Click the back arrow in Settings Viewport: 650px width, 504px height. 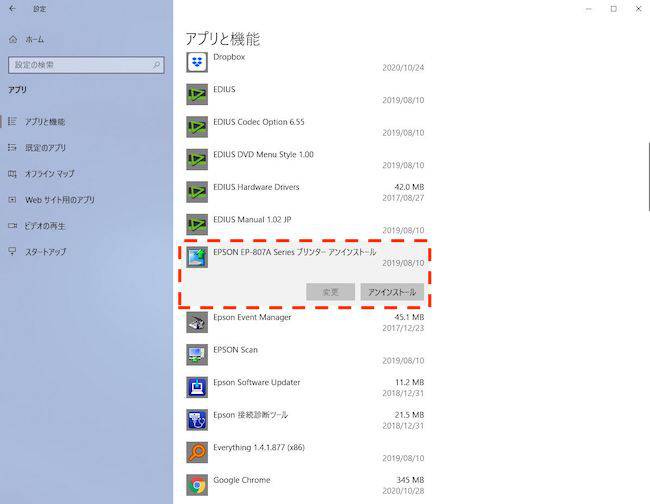pos(12,8)
